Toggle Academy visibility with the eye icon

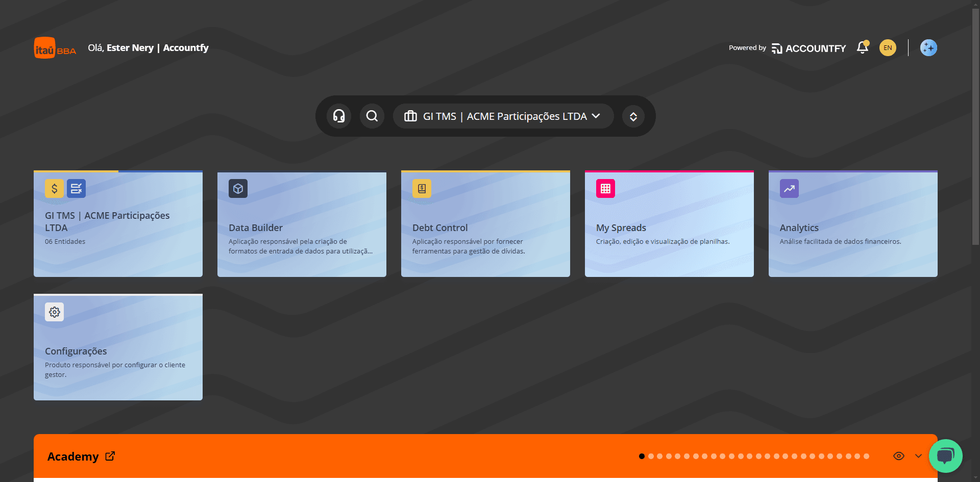(x=899, y=456)
